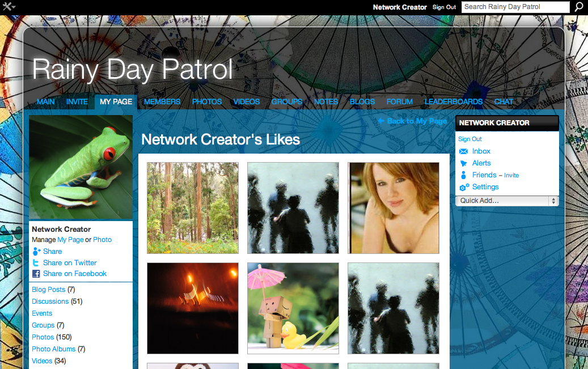Image resolution: width=588 pixels, height=369 pixels.
Task: Click the Settings gear icon
Action: click(464, 187)
